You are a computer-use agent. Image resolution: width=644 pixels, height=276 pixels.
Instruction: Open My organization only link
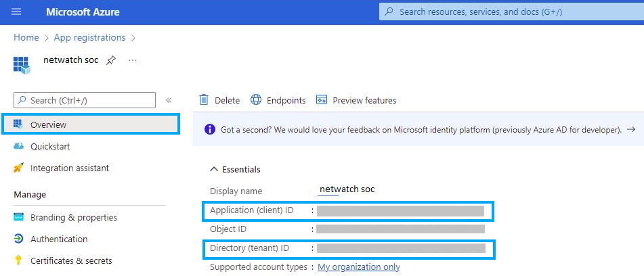358,267
